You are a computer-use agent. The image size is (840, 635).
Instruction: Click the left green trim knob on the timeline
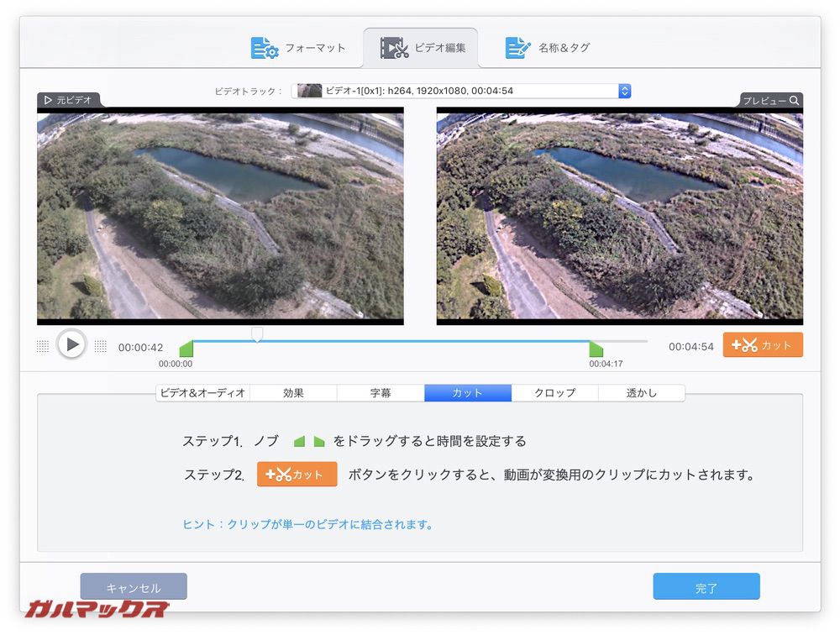click(x=186, y=347)
